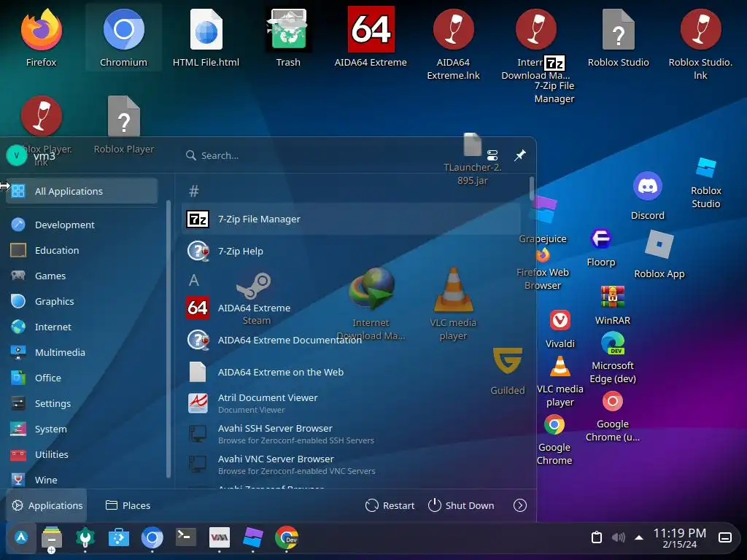
Task: Toggle the launcher pin to keep open
Action: coord(519,155)
